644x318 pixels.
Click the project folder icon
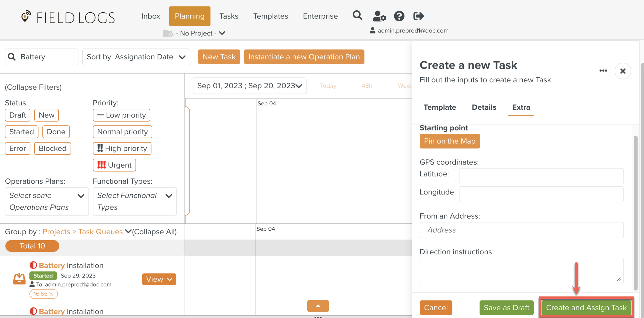pos(168,33)
